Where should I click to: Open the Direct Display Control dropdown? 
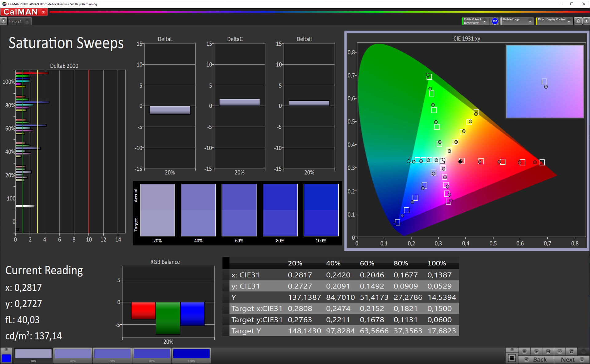point(569,21)
